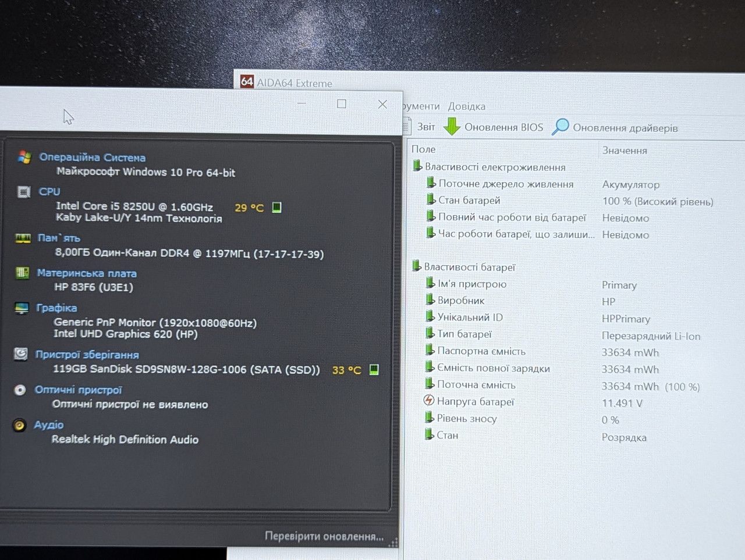Click the Оновлення BIOS toolbar button
Image resolution: width=745 pixels, height=560 pixels.
click(494, 127)
